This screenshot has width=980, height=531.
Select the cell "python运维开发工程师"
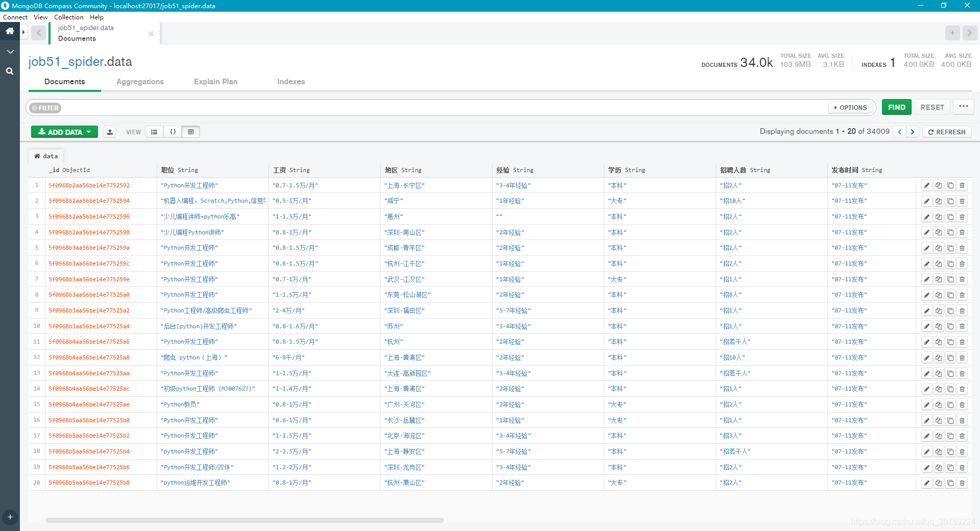(195, 482)
